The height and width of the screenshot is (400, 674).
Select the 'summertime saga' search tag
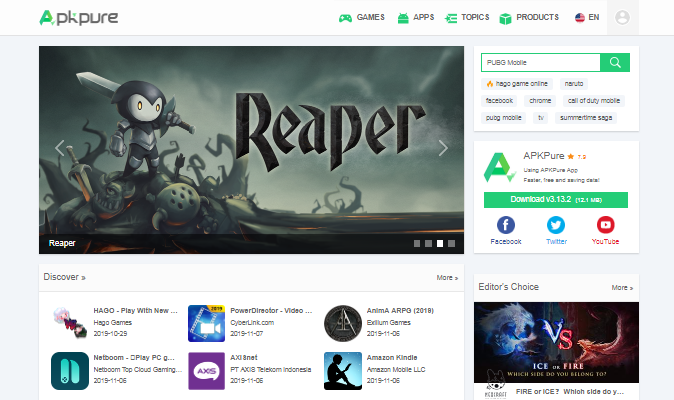[x=586, y=118]
